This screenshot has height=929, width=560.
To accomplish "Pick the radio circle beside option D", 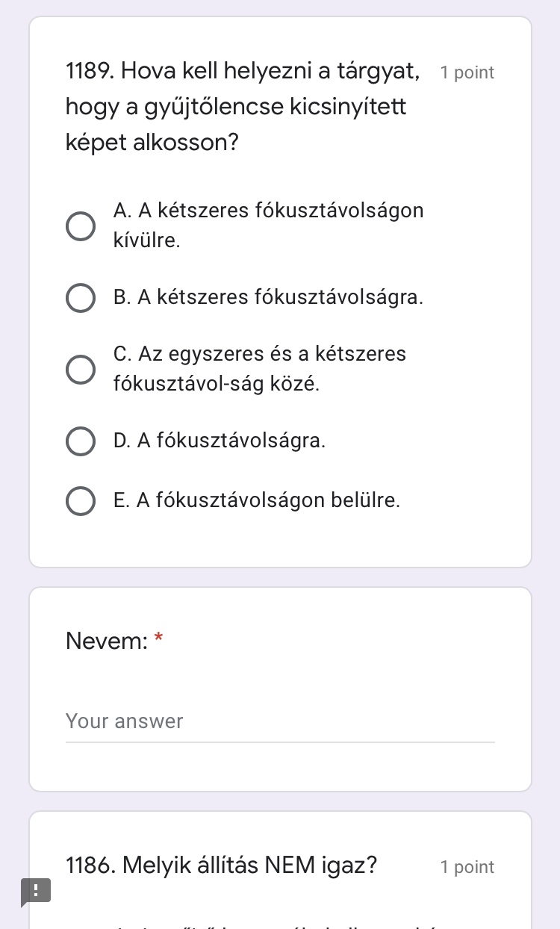I will click(x=81, y=441).
